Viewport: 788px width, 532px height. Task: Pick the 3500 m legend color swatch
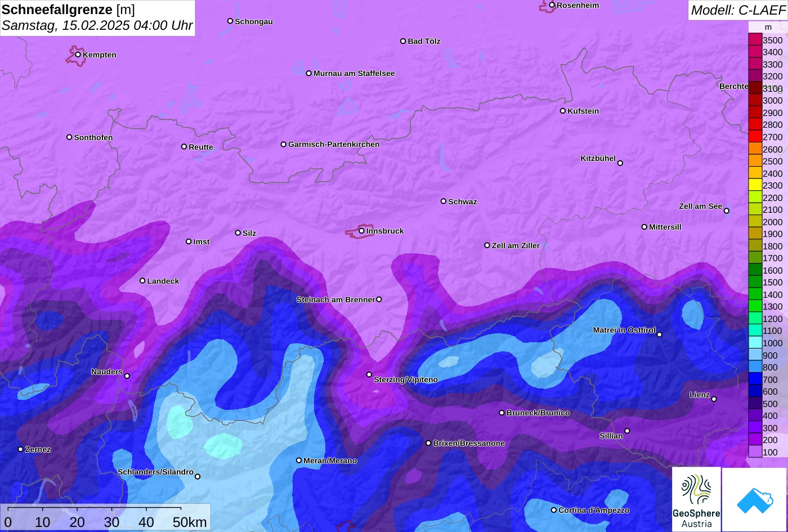pos(755,40)
